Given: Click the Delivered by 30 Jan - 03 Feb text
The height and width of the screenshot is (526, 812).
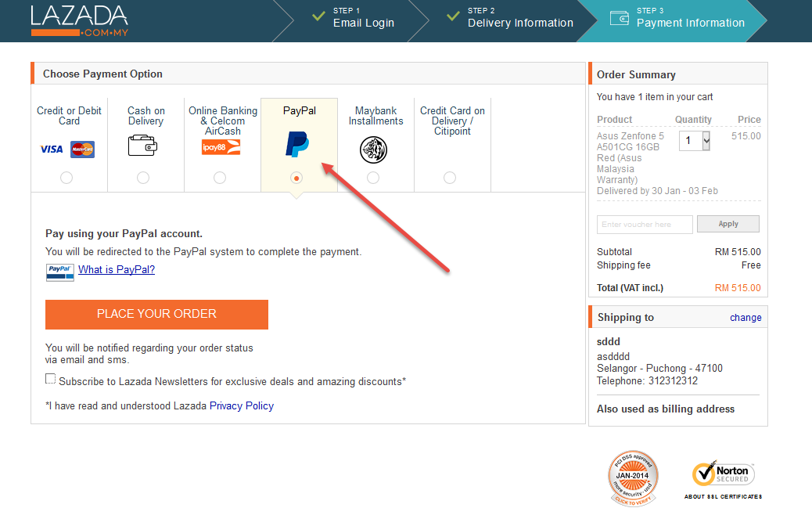Looking at the screenshot, I should click(657, 191).
